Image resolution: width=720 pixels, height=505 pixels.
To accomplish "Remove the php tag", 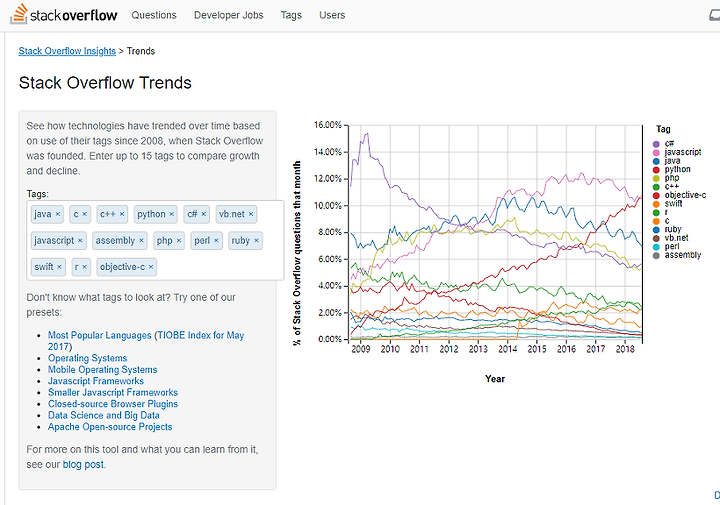I will click(x=179, y=241).
